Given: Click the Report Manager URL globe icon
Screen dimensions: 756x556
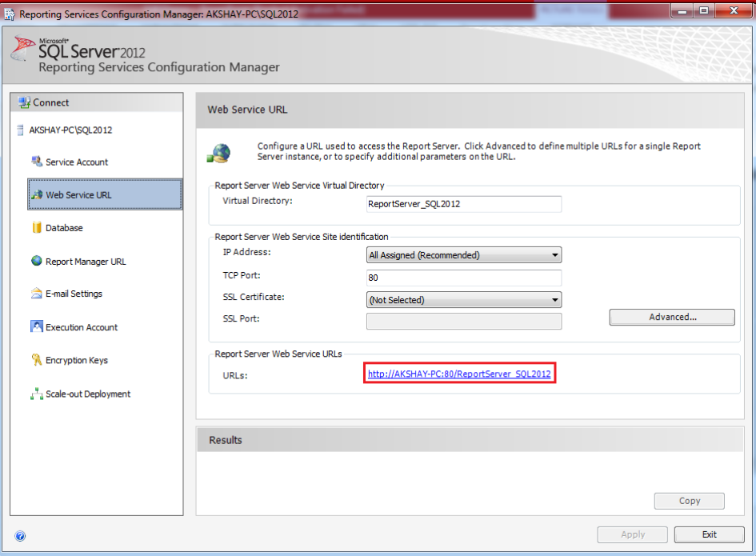Looking at the screenshot, I should [x=37, y=261].
